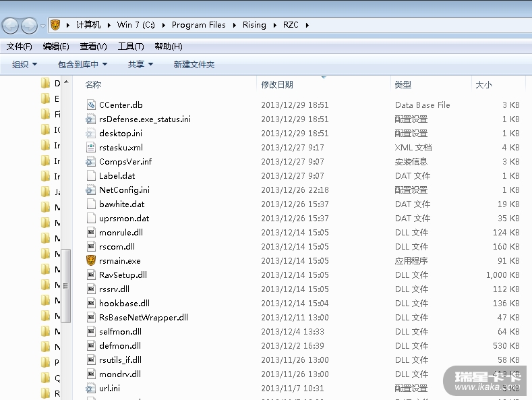
Task: Select CompsVer.inf file icon
Action: click(90, 162)
